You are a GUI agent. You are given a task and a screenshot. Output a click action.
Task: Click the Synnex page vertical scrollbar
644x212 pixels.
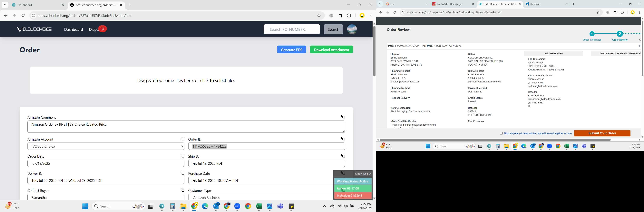coord(642,48)
